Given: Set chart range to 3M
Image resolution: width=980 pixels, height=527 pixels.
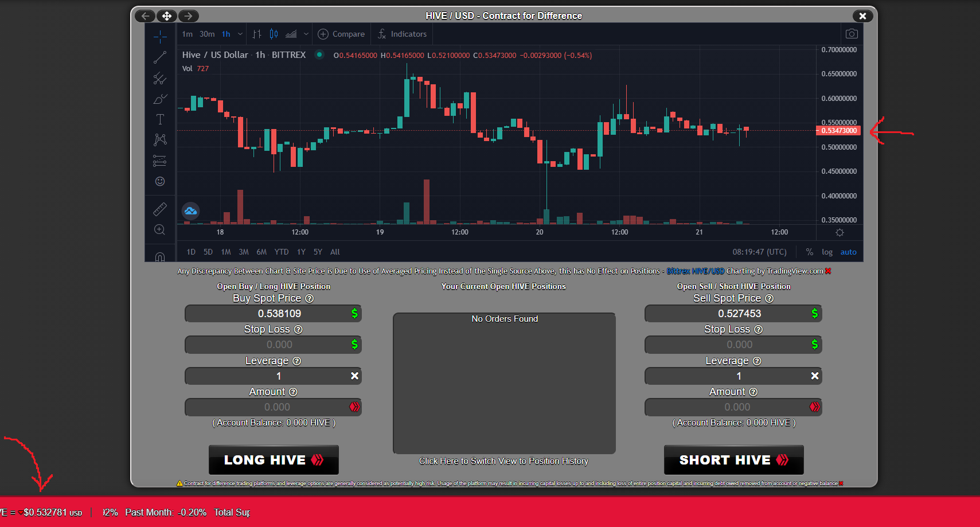Looking at the screenshot, I should pos(244,252).
